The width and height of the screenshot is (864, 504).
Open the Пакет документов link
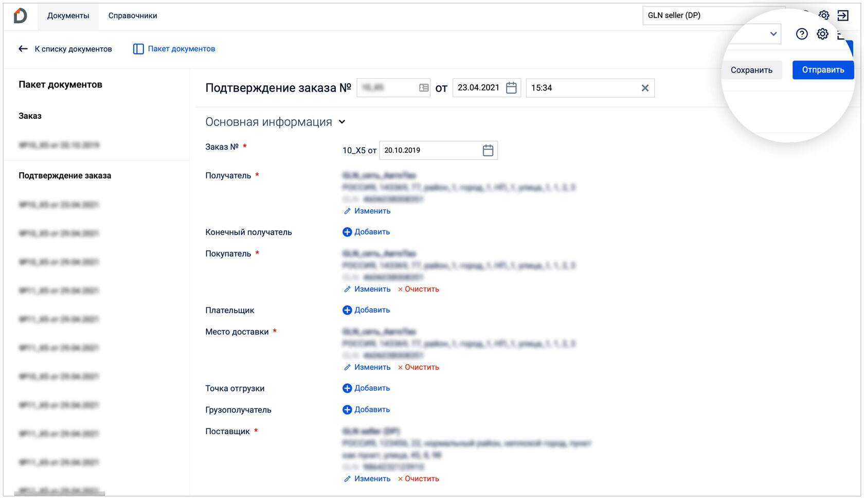coord(182,49)
